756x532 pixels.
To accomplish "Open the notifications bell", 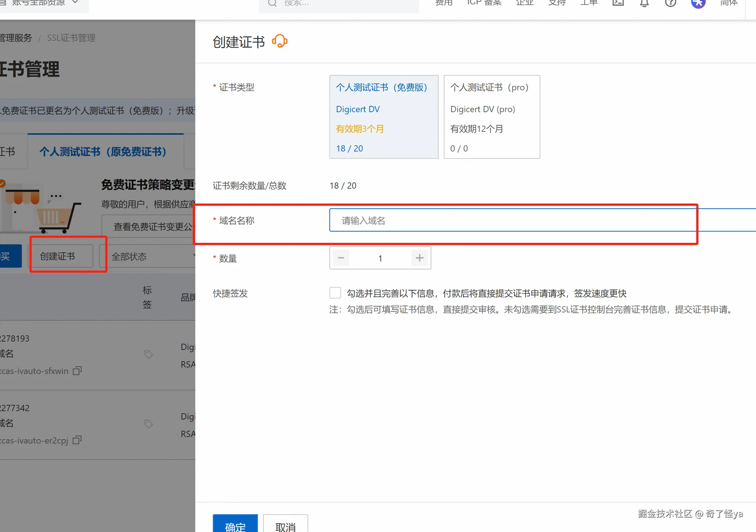I will pos(644,3).
